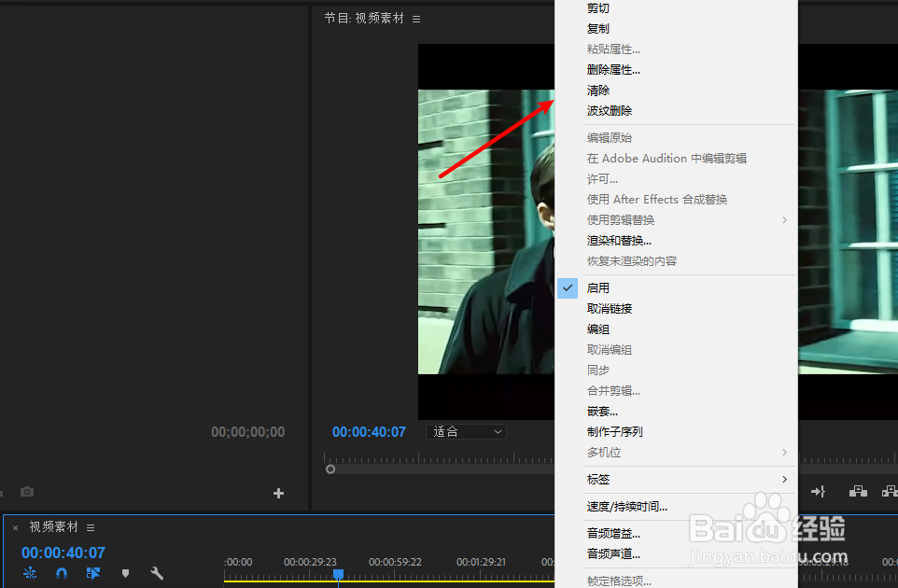
Task: Toggle the nest sequence insert icon
Action: (x=30, y=572)
